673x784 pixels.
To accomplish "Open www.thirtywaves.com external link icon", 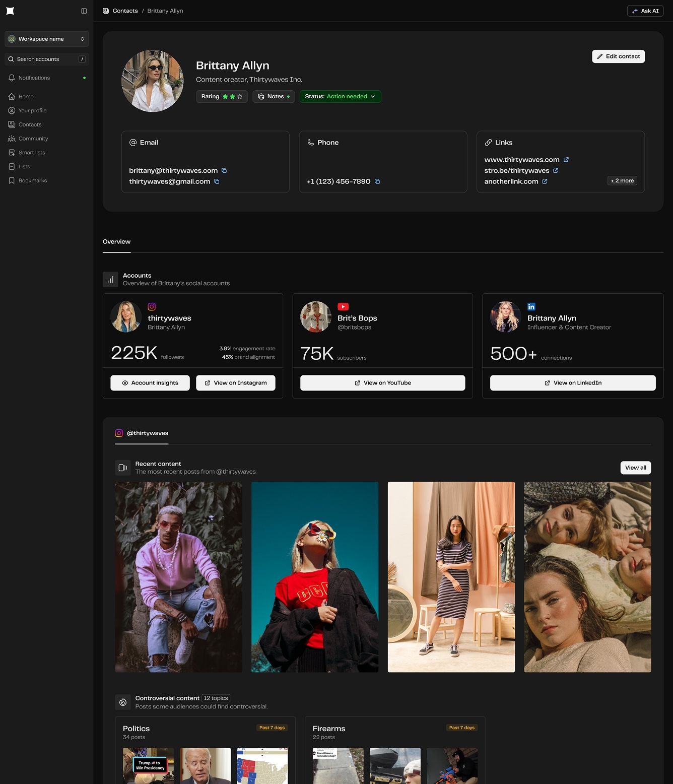I will [566, 160].
